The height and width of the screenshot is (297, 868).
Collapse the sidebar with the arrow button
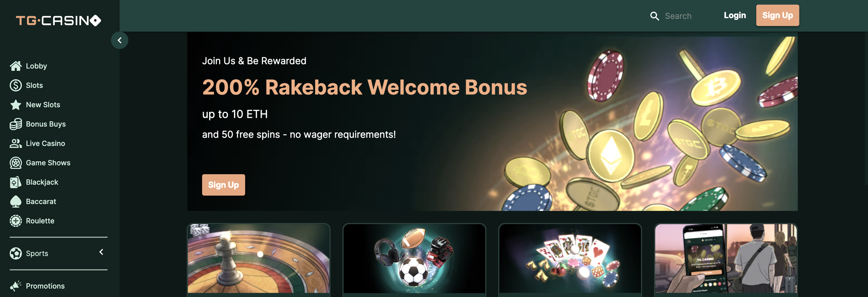(x=119, y=40)
